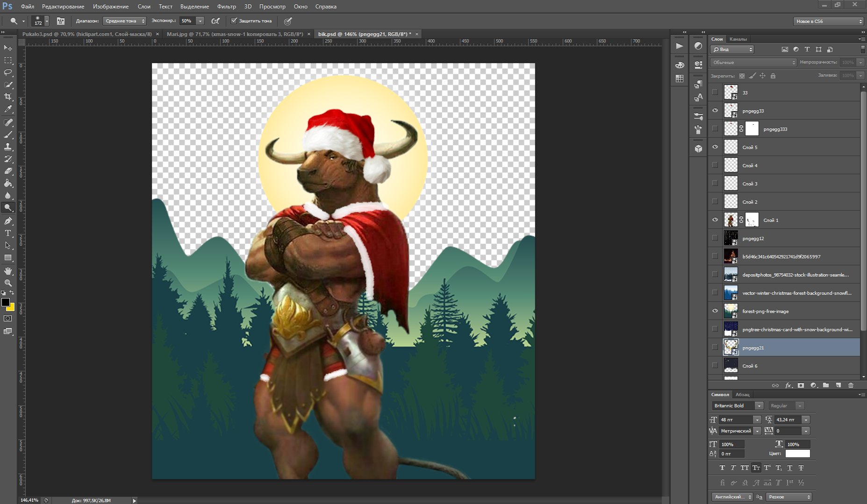Screen dimensions: 867x504
Task: Hide the Слой 1 layer
Action: click(715, 220)
